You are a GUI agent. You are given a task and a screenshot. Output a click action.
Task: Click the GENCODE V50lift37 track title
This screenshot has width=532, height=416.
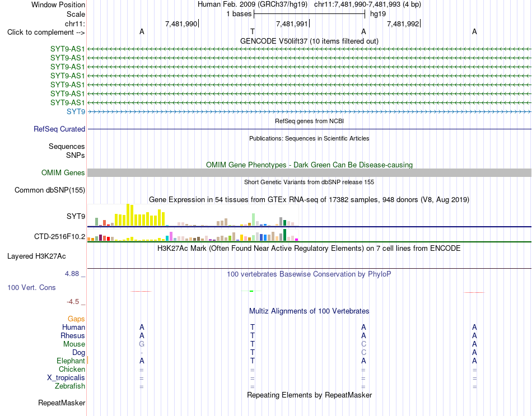click(x=309, y=41)
